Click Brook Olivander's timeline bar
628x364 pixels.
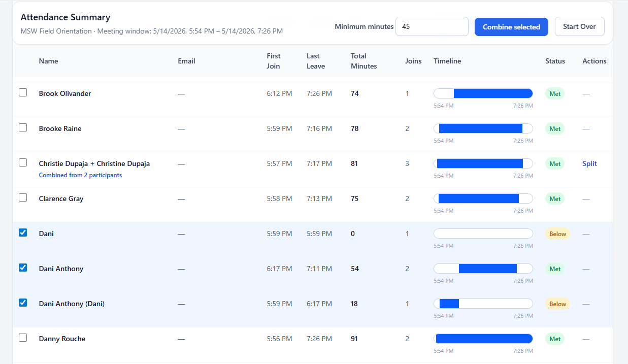coord(483,93)
